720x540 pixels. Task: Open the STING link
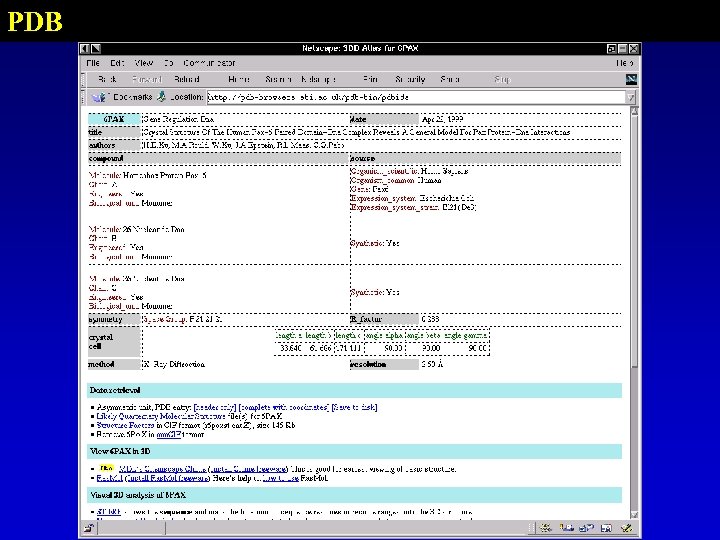pos(109,512)
